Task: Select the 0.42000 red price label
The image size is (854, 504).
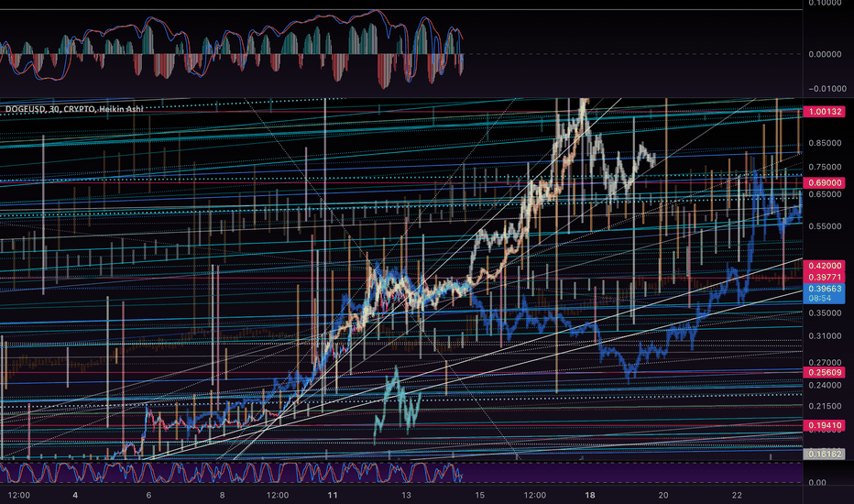Action: tap(824, 266)
